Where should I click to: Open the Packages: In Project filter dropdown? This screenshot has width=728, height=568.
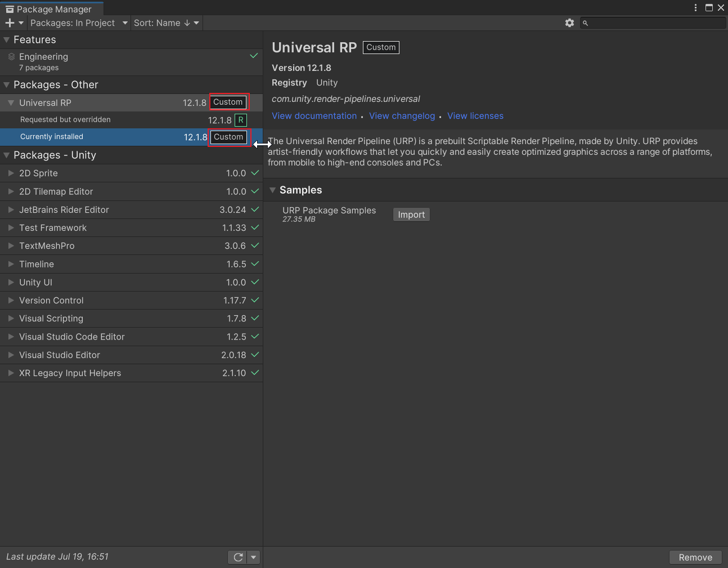tap(79, 23)
